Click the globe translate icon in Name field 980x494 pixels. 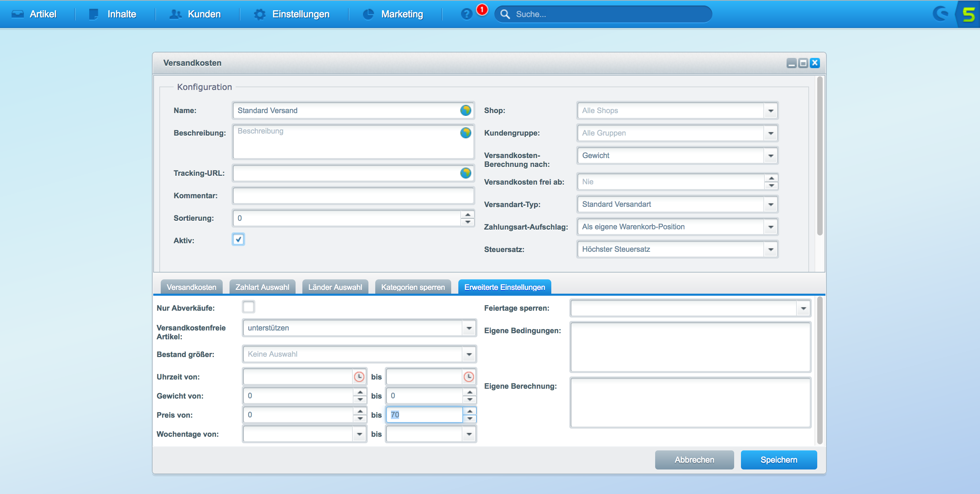(465, 110)
